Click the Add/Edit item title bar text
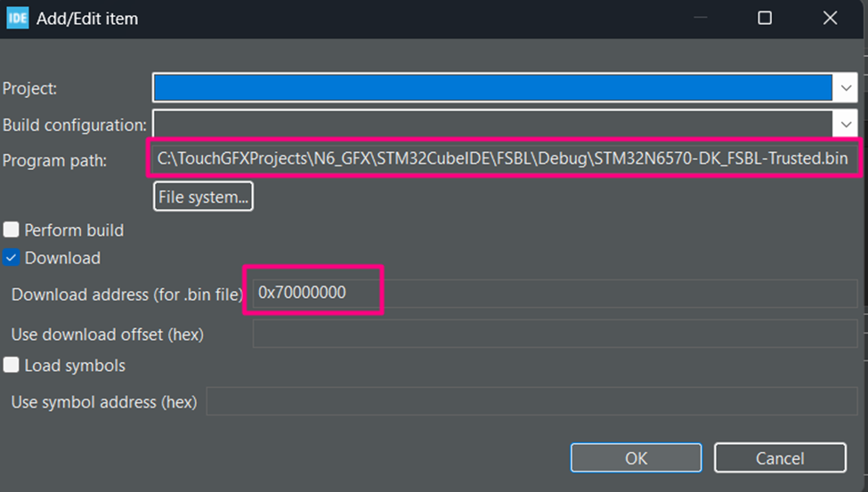This screenshot has height=492, width=868. click(x=87, y=18)
